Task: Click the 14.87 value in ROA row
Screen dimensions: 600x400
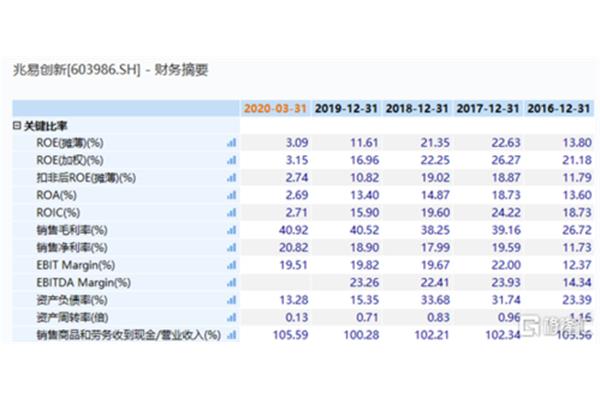Action: coord(435,195)
